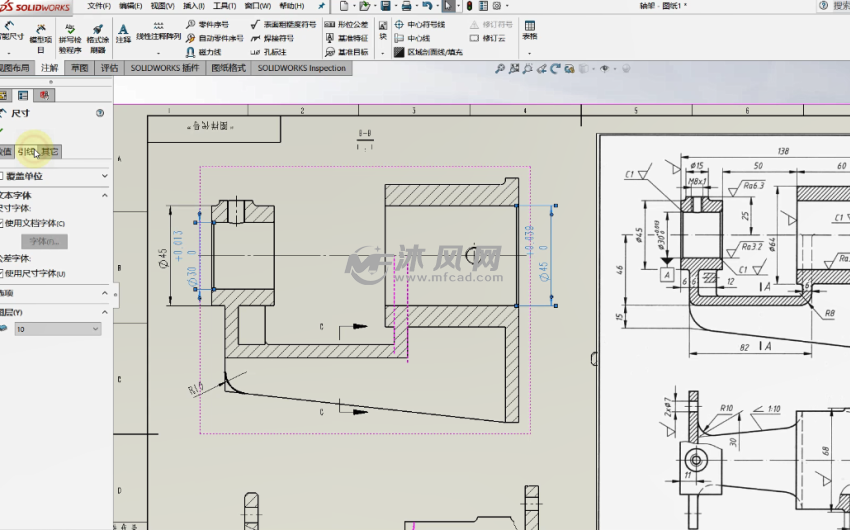Open the 窗口(W) menu
This screenshot has height=530, width=850.
coord(257,6)
